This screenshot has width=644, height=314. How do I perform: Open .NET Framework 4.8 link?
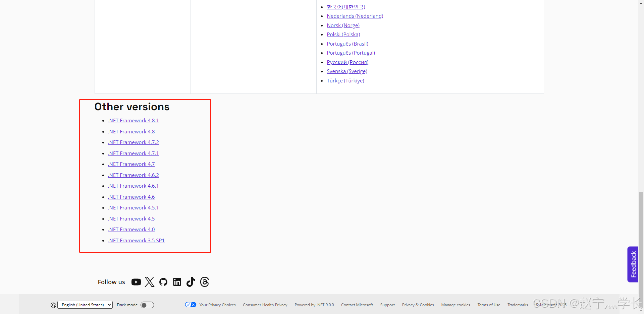[x=131, y=132]
